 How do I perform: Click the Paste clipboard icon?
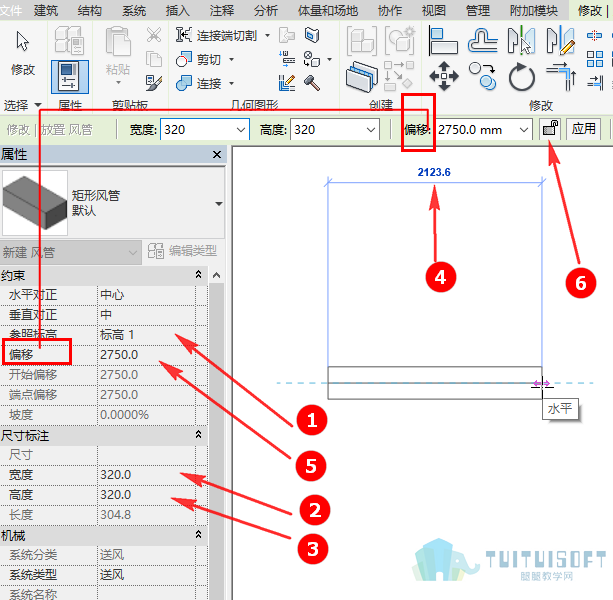point(118,41)
